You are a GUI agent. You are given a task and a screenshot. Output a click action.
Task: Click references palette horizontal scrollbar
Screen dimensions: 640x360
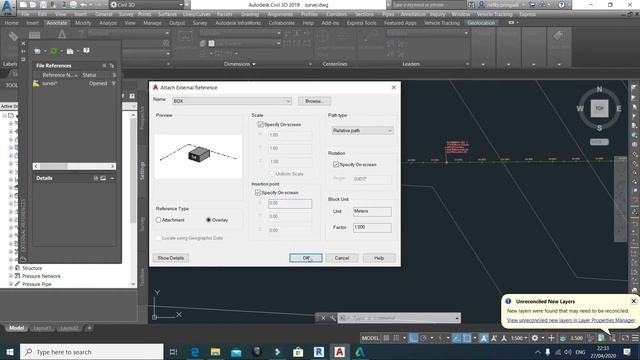[74, 166]
